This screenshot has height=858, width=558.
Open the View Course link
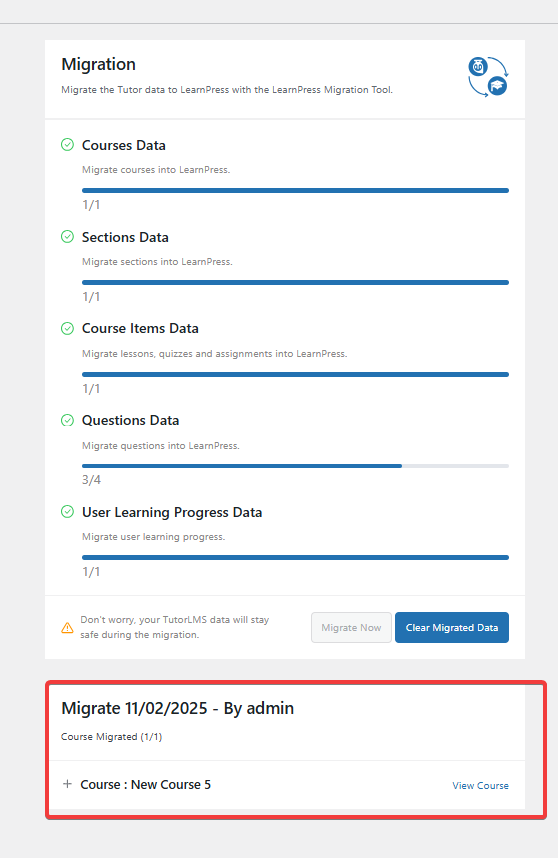tap(480, 785)
